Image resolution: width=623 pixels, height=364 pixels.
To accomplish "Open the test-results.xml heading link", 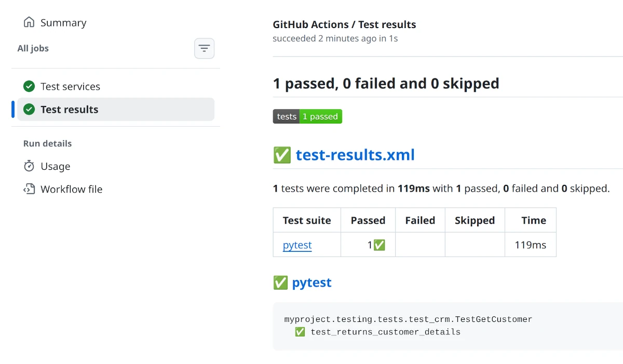I will pyautogui.click(x=355, y=155).
